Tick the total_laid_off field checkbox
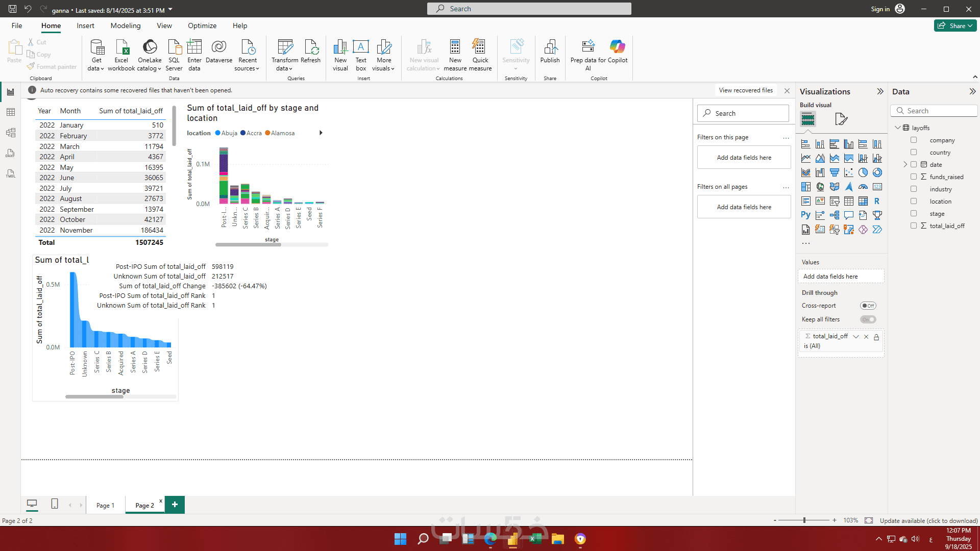The image size is (980, 551). pos(914,226)
